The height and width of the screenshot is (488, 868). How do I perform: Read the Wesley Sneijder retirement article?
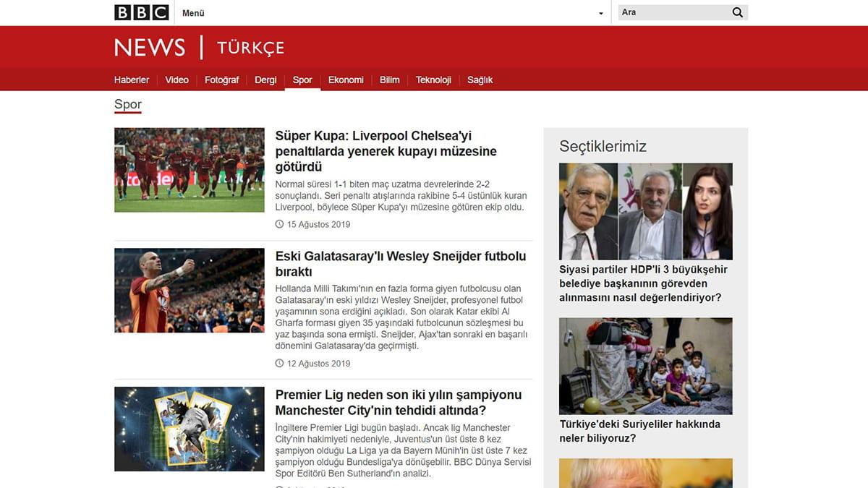pyautogui.click(x=400, y=264)
